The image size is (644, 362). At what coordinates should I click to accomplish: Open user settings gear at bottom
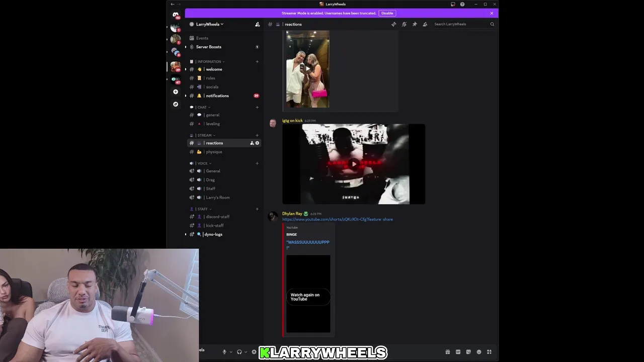254,352
